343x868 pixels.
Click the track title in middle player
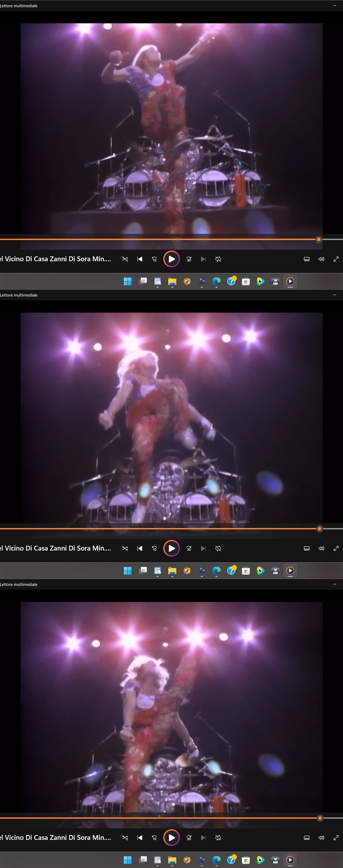tap(55, 548)
